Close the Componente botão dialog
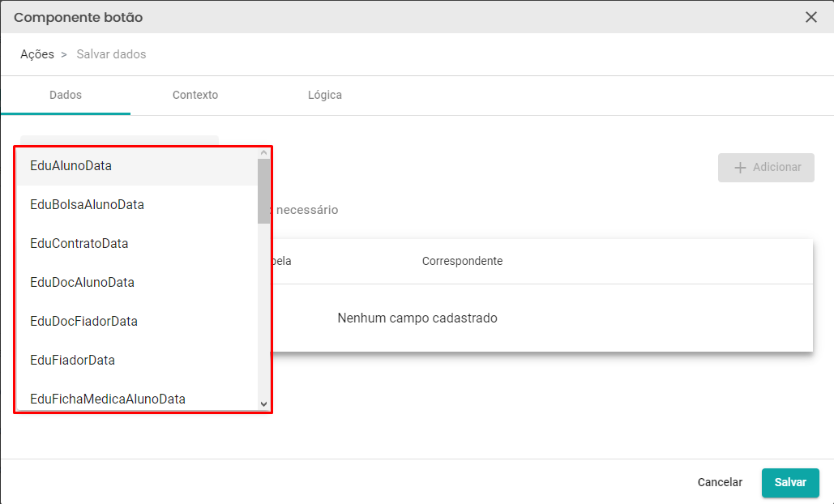This screenshot has width=834, height=504. point(810,17)
